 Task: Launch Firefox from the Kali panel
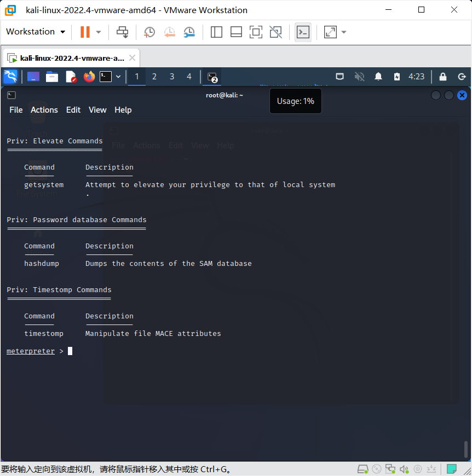tap(89, 77)
